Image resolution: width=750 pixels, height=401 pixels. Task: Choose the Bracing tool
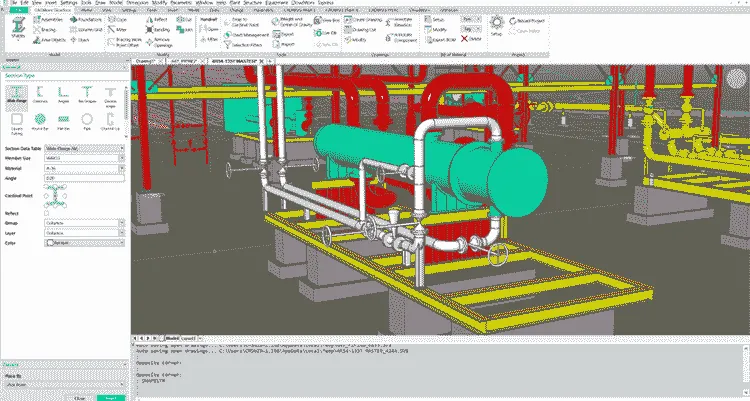point(45,30)
